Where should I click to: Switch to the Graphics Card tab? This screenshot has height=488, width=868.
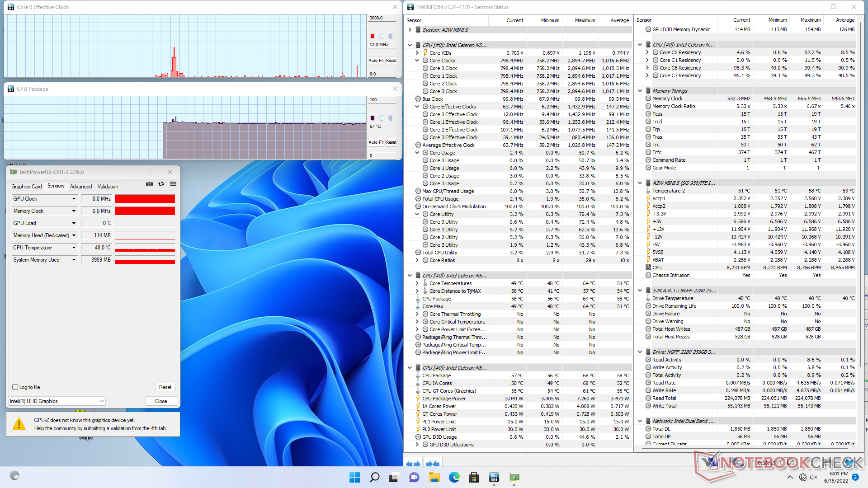tap(27, 187)
